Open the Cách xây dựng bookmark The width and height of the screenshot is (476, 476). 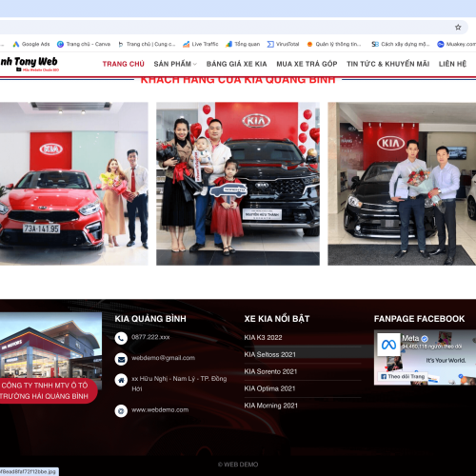(401, 44)
